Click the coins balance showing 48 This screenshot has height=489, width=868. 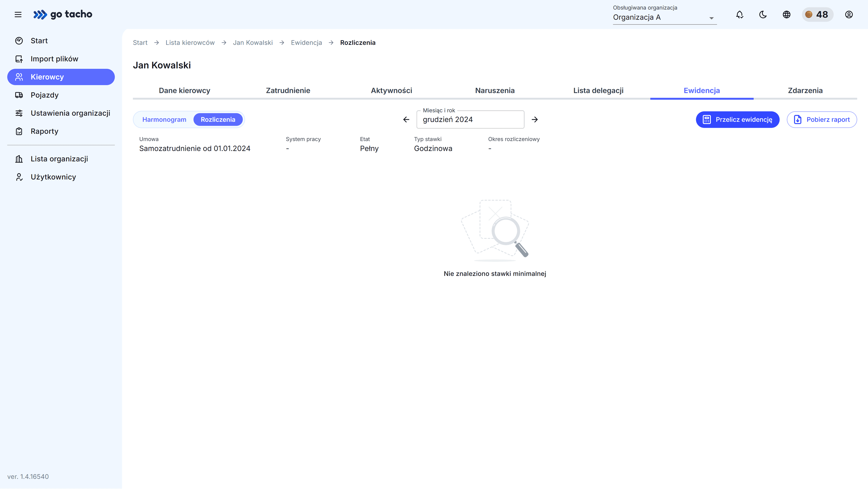point(818,14)
